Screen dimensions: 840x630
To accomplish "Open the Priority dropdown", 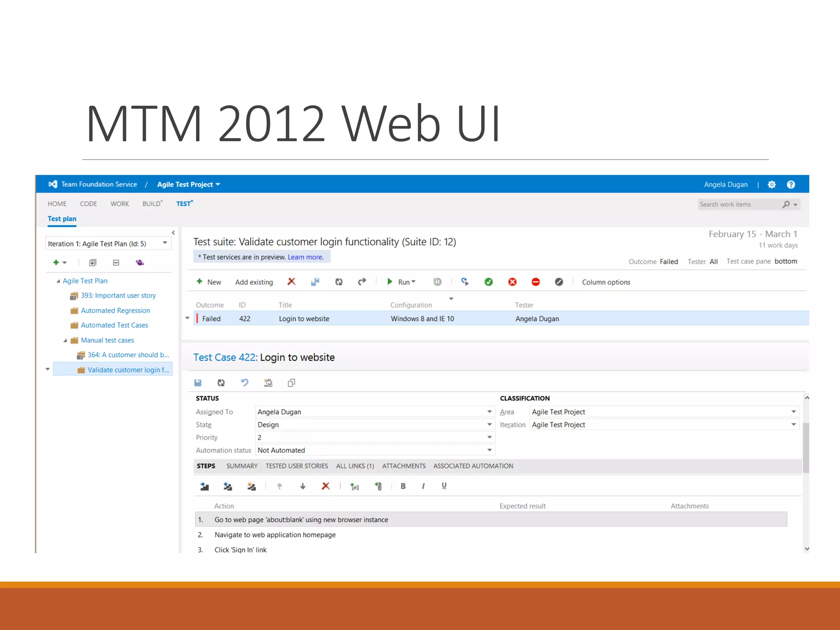I will pyautogui.click(x=489, y=437).
